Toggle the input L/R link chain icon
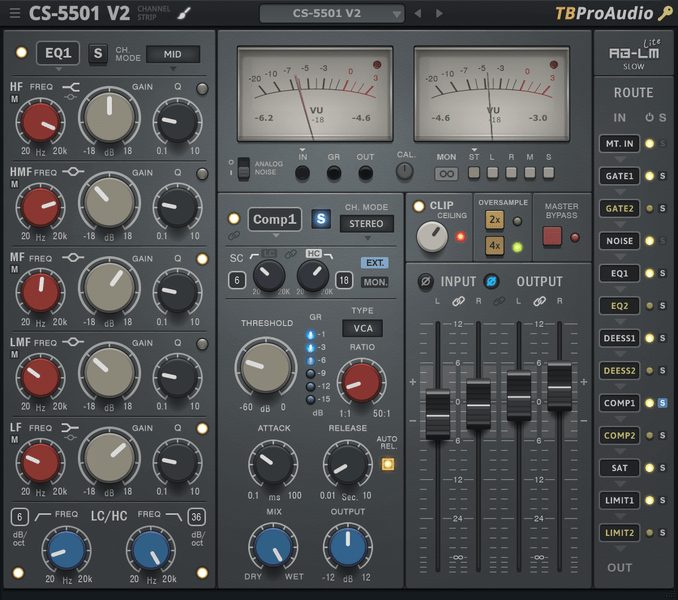678x600 pixels. coord(458,301)
